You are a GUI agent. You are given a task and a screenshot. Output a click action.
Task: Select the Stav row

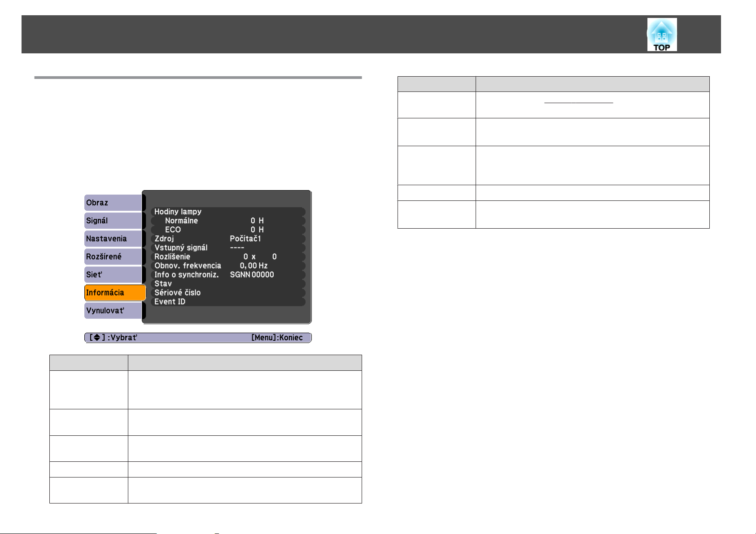point(228,283)
